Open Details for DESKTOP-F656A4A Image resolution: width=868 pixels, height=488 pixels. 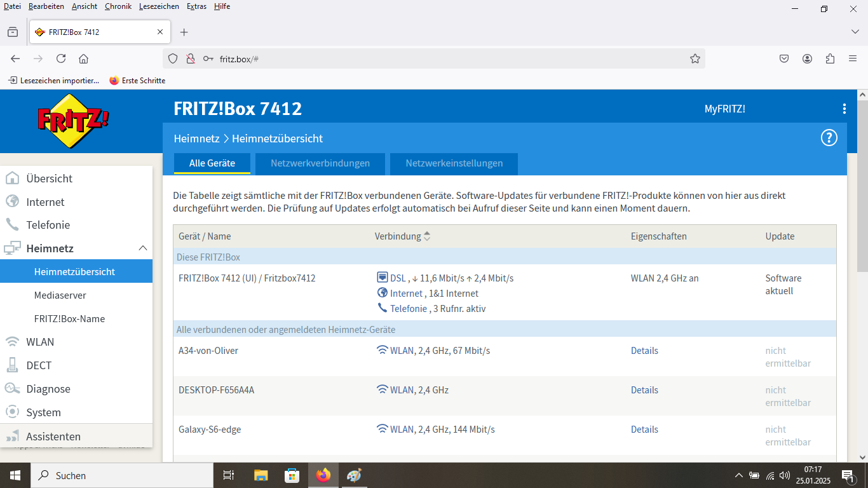[644, 390]
